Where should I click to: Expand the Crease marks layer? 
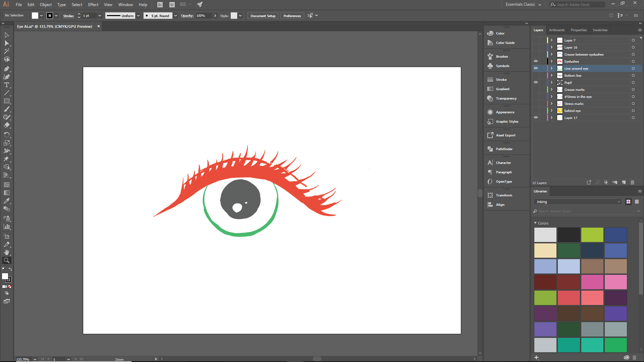pos(551,89)
